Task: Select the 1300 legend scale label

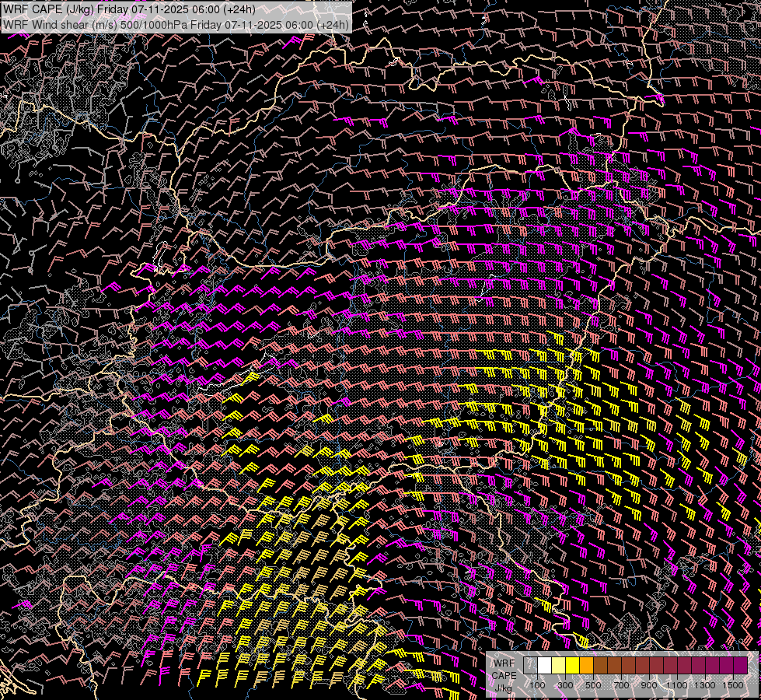Action: pos(705,685)
